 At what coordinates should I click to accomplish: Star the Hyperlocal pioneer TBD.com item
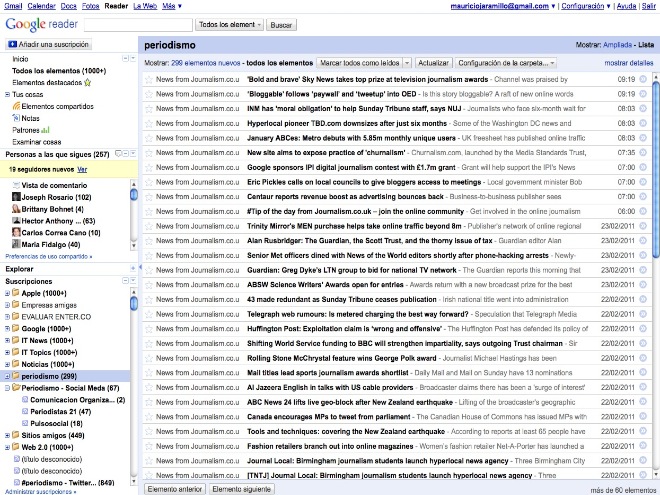click(149, 124)
